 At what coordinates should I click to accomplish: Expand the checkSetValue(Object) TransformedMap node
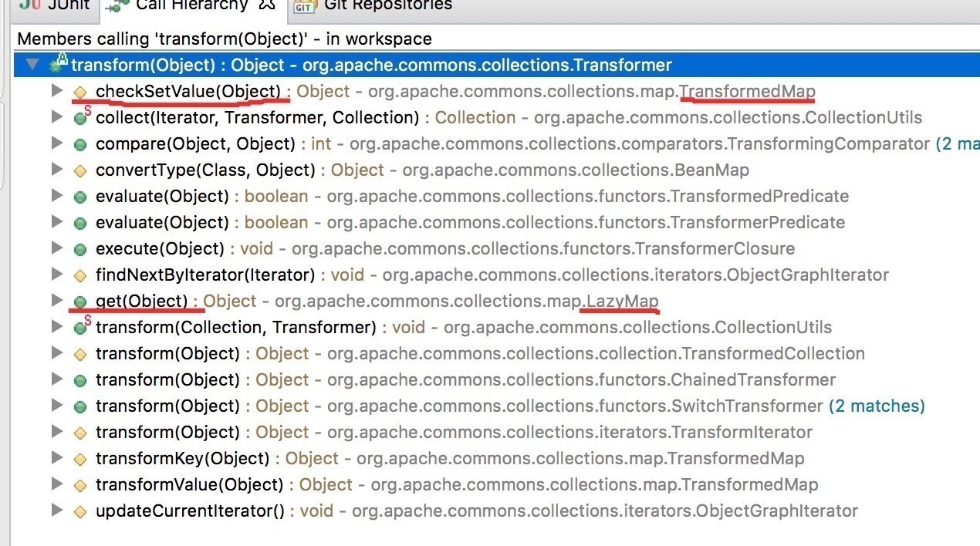coord(56,91)
